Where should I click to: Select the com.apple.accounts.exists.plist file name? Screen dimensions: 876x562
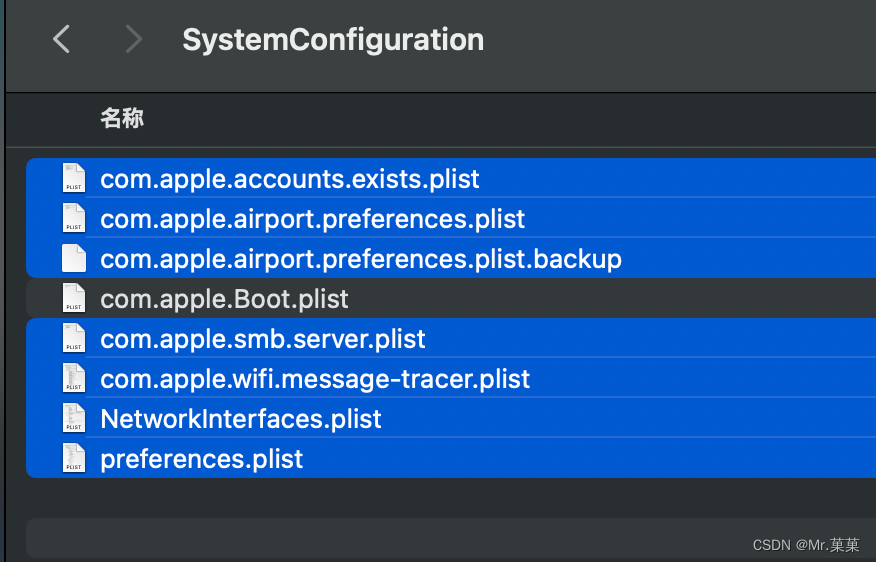tap(290, 179)
